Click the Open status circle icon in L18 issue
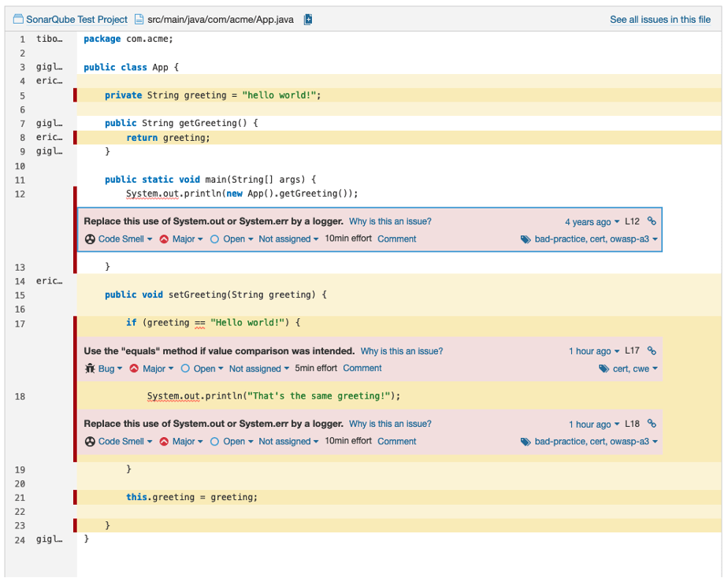The width and height of the screenshot is (728, 578). (x=214, y=442)
